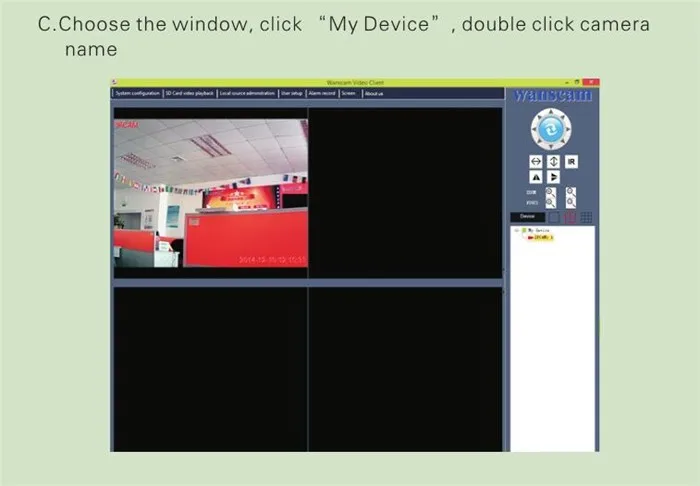
Task: Open the System configuration menu
Action: coord(137,93)
